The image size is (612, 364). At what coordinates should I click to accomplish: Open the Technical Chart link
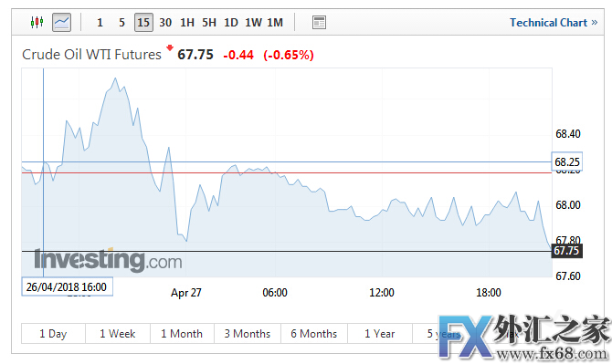coord(548,23)
